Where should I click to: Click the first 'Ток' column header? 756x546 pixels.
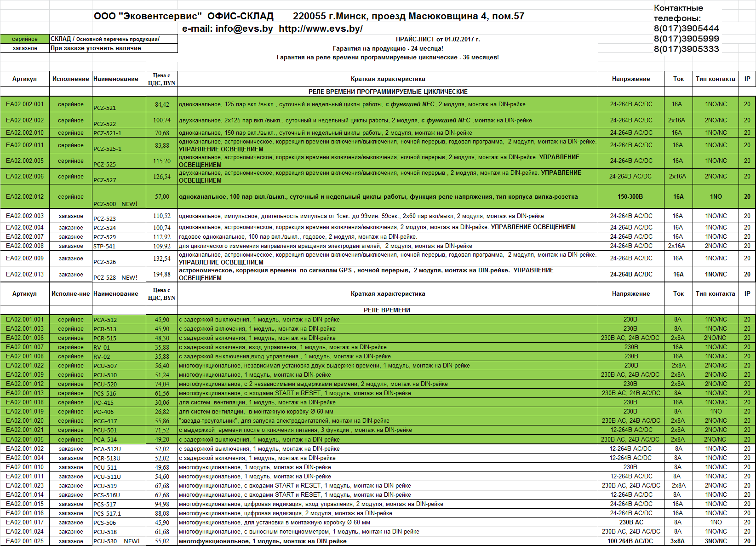678,79
